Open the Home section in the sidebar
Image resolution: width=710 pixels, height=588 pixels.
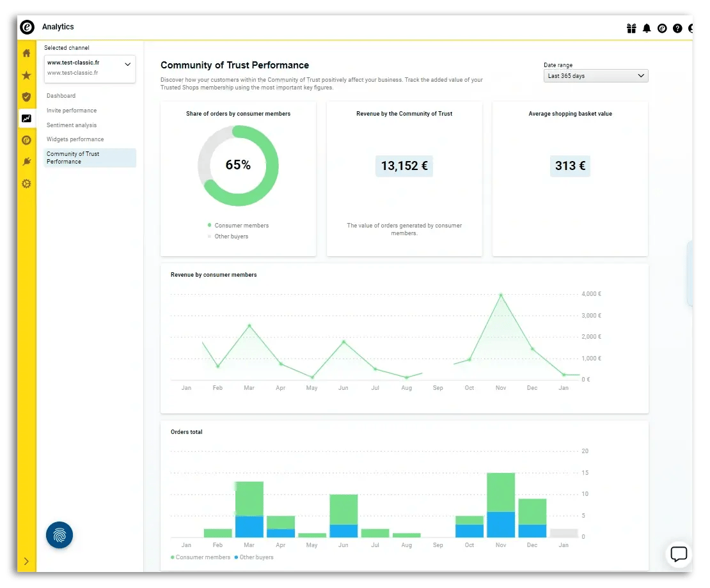tap(26, 54)
